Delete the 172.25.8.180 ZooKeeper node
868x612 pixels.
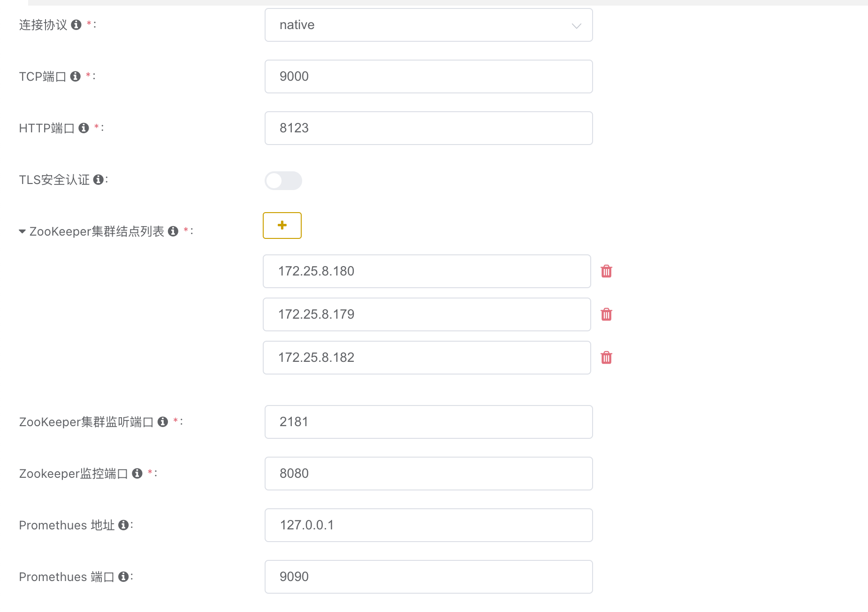(x=606, y=271)
